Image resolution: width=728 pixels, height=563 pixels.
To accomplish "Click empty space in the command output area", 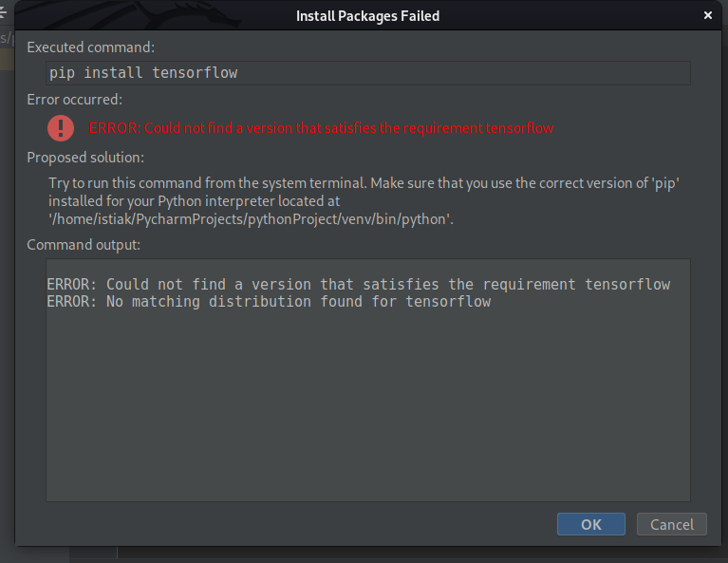I will pos(368,404).
